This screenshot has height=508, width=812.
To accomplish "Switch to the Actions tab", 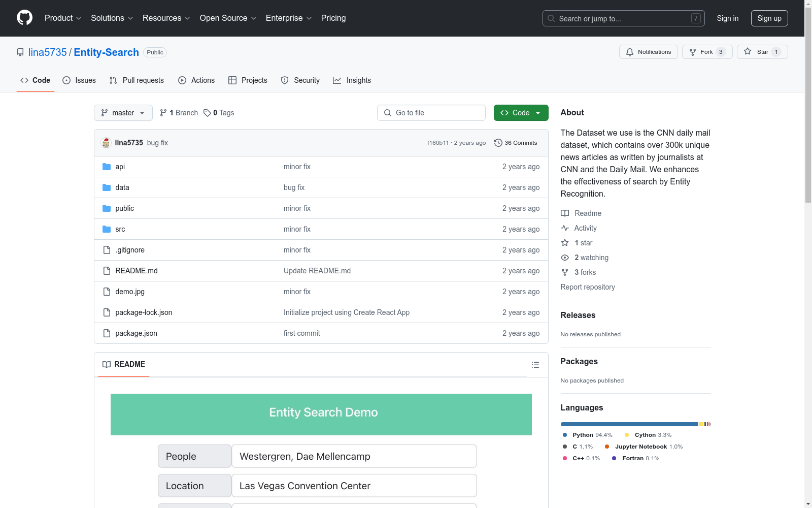I will click(x=196, y=80).
